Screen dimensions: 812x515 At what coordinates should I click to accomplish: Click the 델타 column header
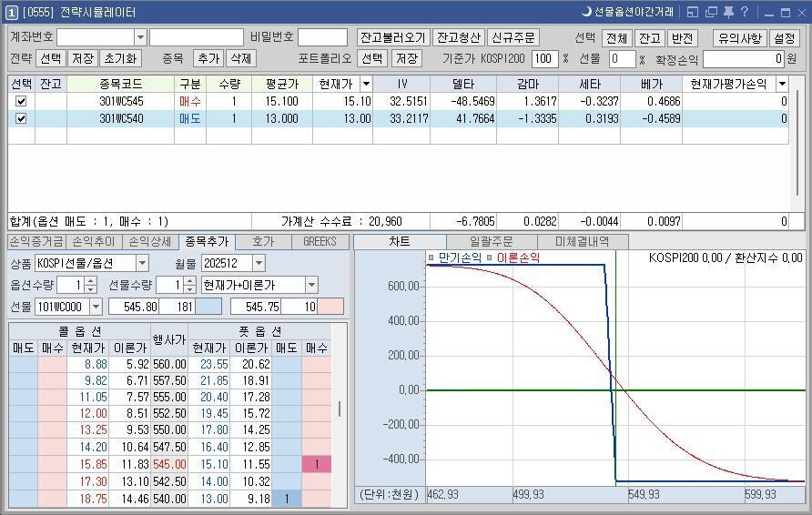[463, 84]
